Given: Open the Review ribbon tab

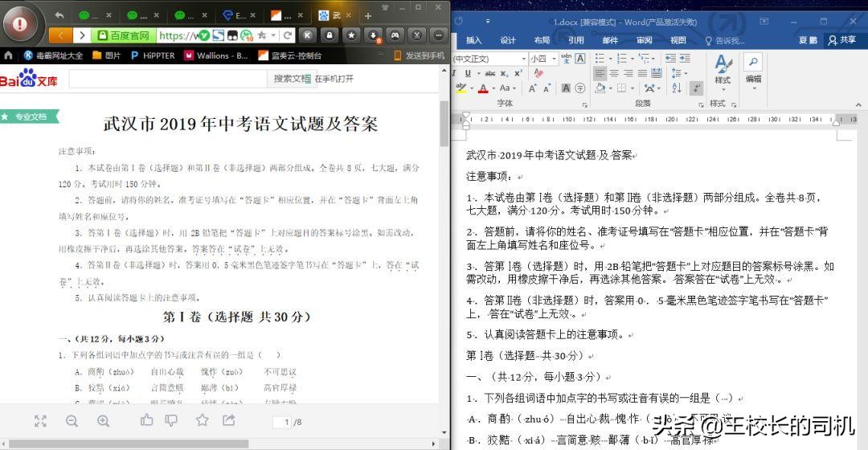Looking at the screenshot, I should 645,40.
